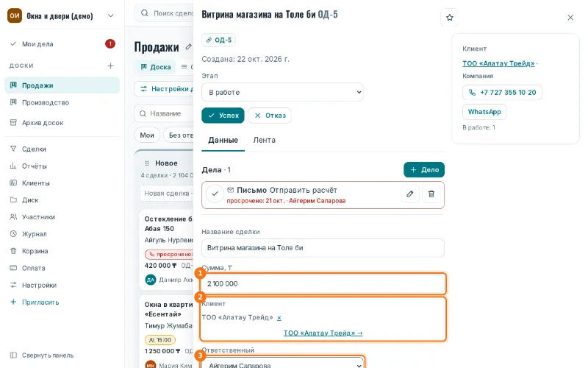Screen dimensions: 588x368
Task: Expand the Окна и двери workspace switcher
Action: click(111, 15)
